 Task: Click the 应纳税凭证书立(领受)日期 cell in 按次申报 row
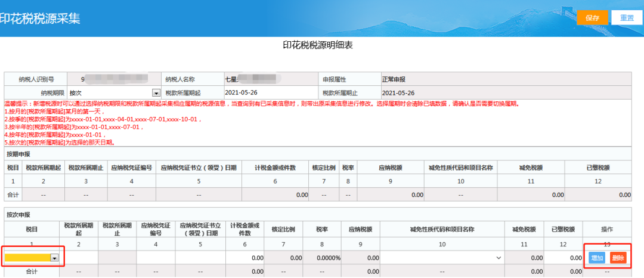pos(200,258)
